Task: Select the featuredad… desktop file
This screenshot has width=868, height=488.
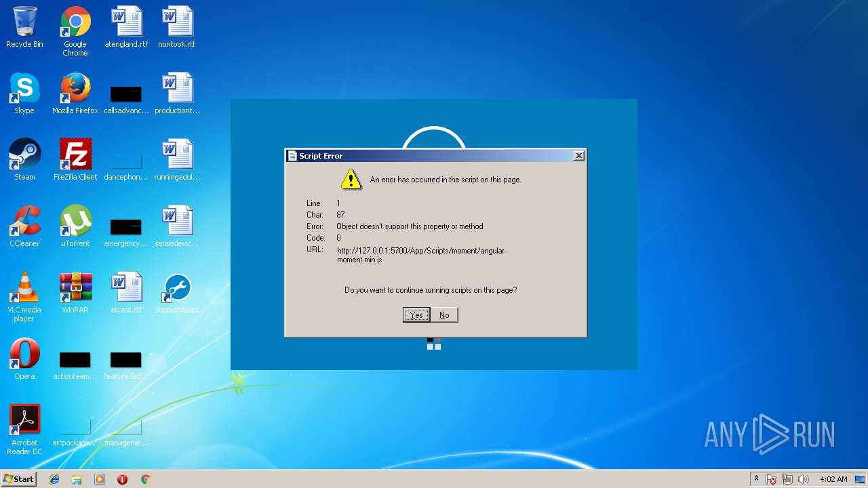Action: tap(126, 364)
